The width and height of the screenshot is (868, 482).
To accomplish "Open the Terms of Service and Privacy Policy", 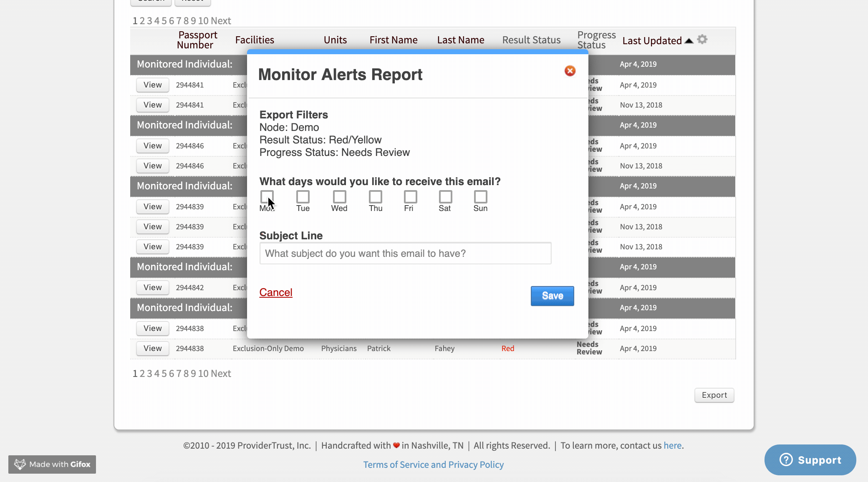I will pos(434,464).
